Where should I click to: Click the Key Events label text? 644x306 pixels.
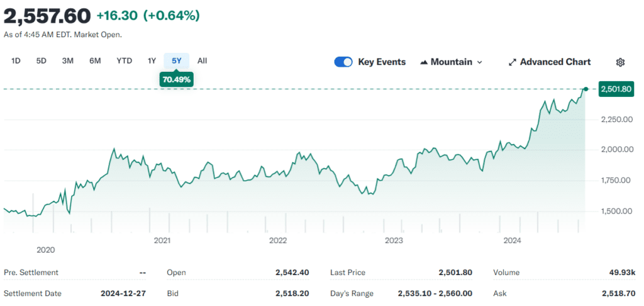(x=382, y=62)
